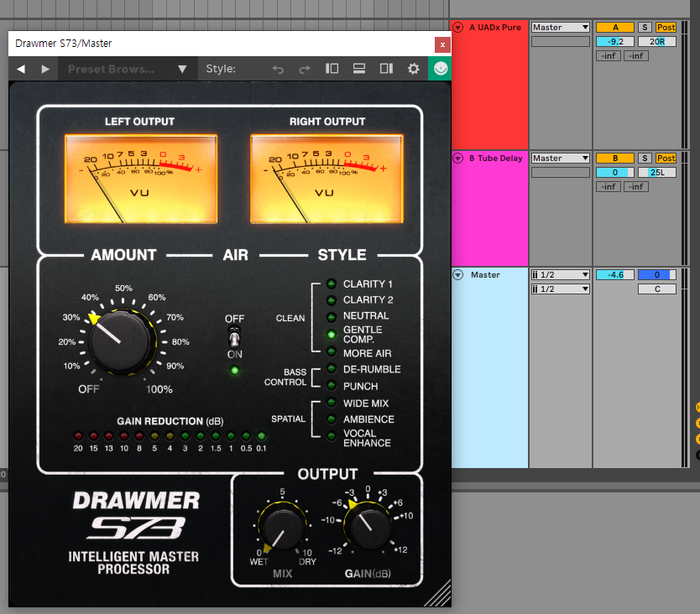Screen dimensions: 700x614
Task: Click the Master track name
Action: [x=485, y=275]
